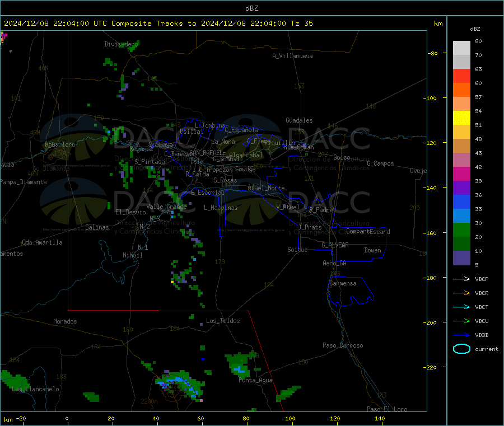Click the Paso_Barroso label

(x=343, y=345)
